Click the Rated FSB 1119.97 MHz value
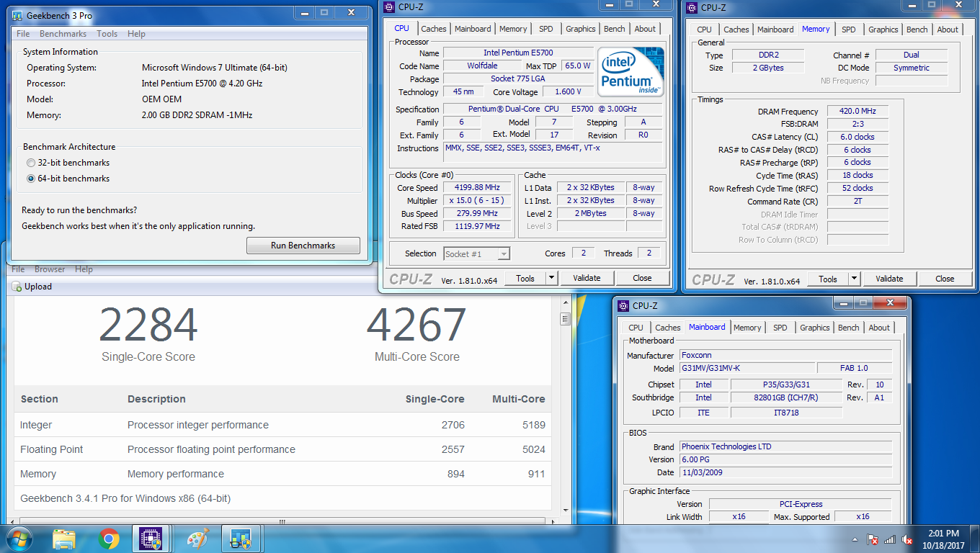The image size is (980, 553). (476, 226)
